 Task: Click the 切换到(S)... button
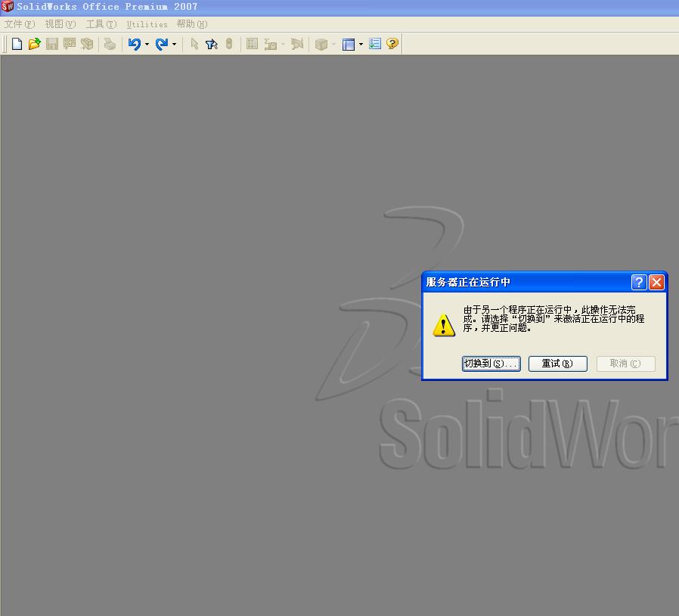point(491,364)
